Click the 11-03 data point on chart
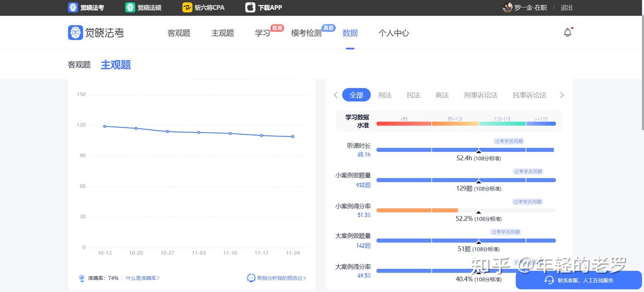644x292 pixels. click(x=199, y=133)
